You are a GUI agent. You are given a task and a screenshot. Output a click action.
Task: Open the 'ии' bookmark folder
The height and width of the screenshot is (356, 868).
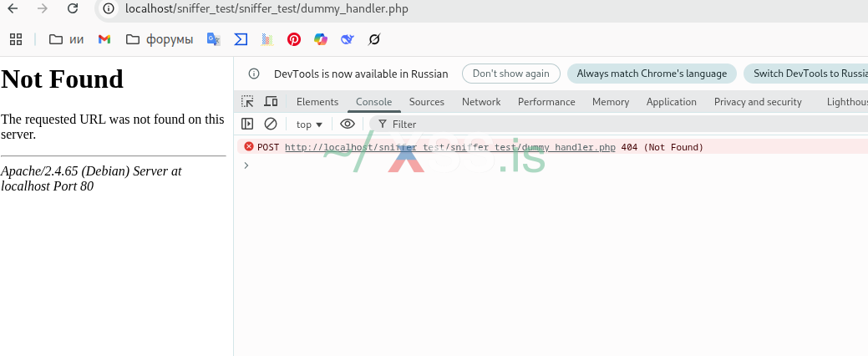[67, 39]
